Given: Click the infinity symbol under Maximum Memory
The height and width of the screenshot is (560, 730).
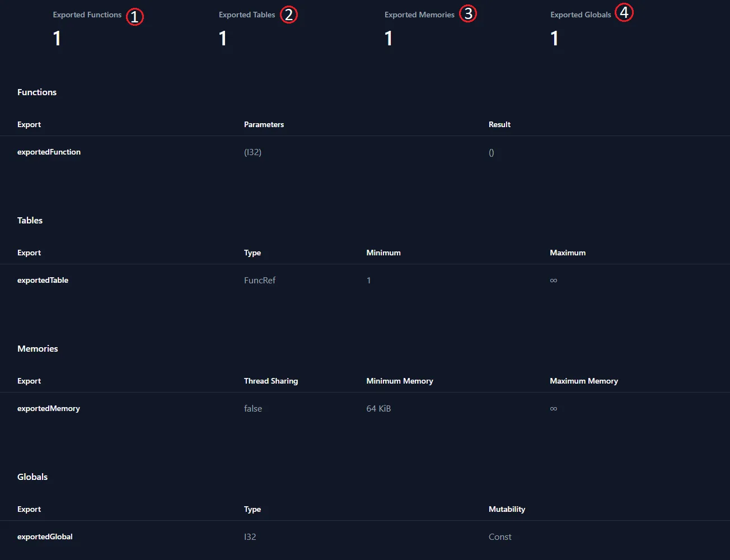Looking at the screenshot, I should click(553, 408).
